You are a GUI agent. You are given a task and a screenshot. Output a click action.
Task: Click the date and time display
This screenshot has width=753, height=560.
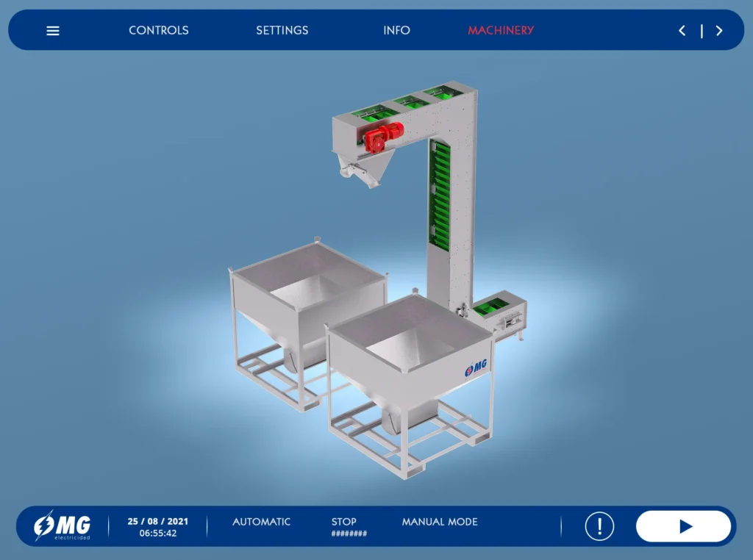[x=158, y=527]
